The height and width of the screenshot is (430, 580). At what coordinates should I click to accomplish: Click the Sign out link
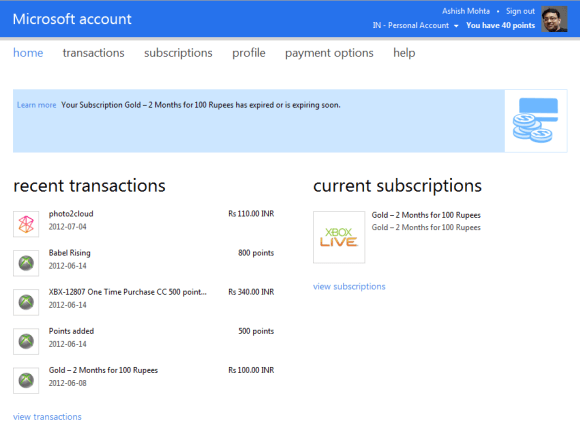point(520,11)
